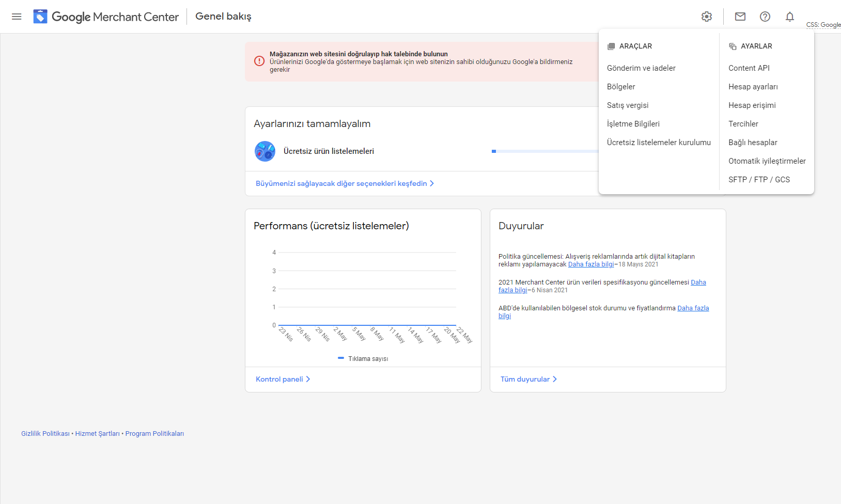
Task: Open the settings gear icon
Action: (707, 17)
